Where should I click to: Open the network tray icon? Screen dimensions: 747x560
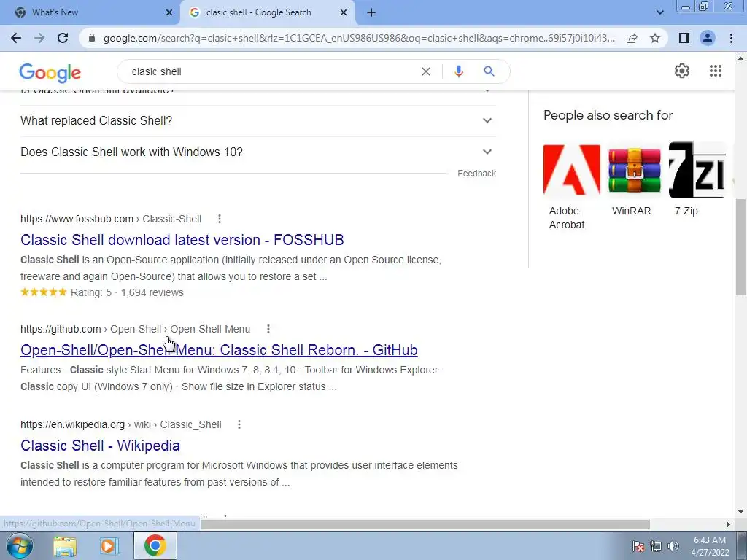click(656, 546)
